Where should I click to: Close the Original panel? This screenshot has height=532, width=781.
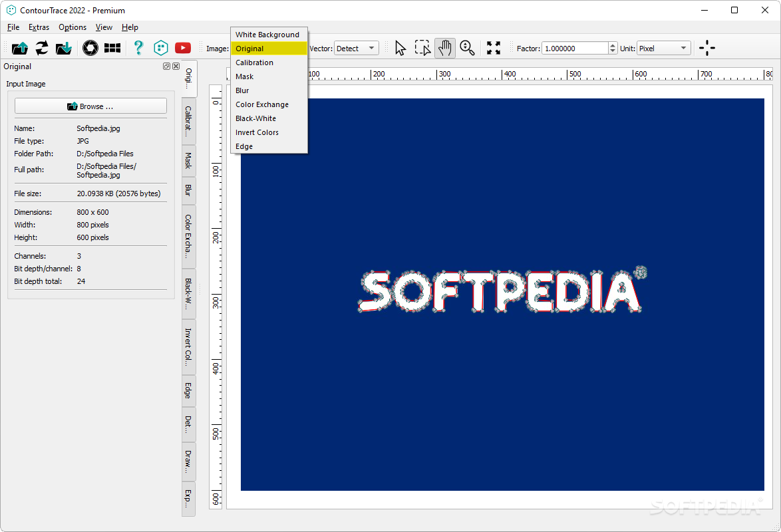click(176, 66)
